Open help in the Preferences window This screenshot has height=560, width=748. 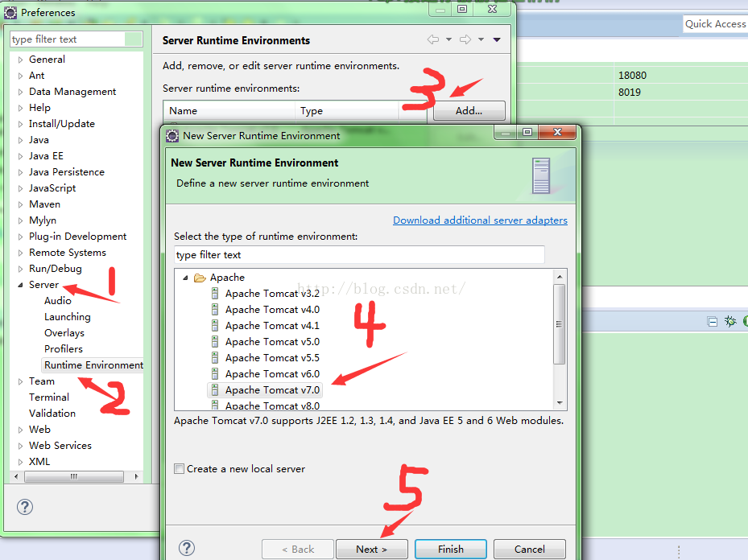25,507
